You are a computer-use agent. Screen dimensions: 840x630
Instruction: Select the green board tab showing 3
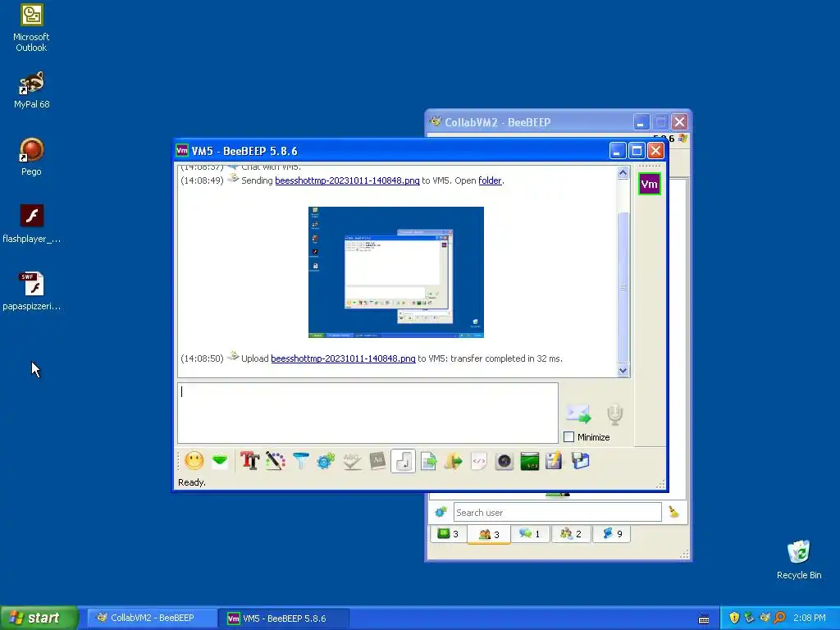pos(448,533)
